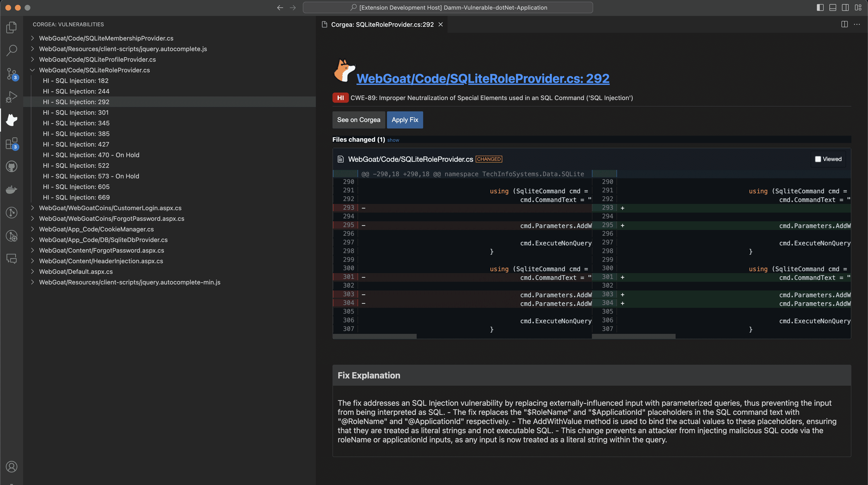Open the Extensions view icon
The width and height of the screenshot is (868, 485).
[x=12, y=143]
